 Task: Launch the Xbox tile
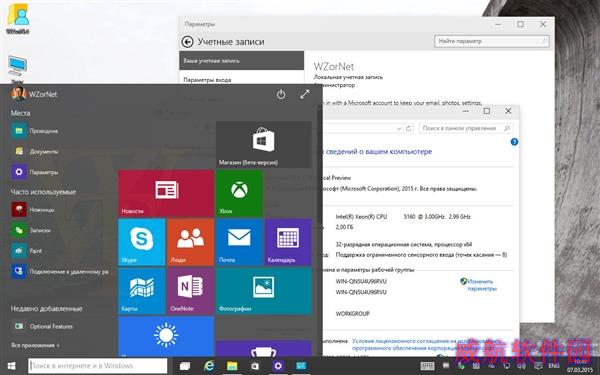(239, 193)
